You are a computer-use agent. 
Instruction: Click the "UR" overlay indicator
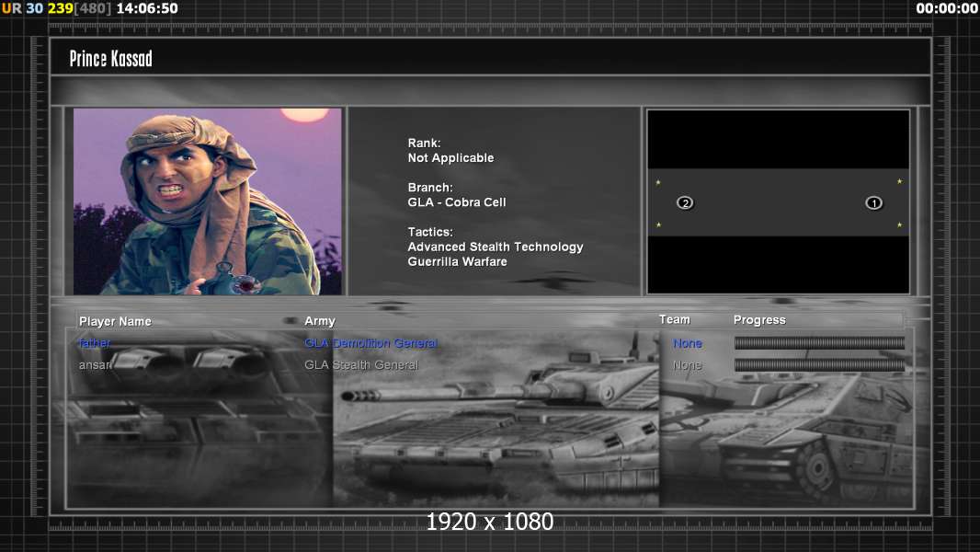pos(12,9)
